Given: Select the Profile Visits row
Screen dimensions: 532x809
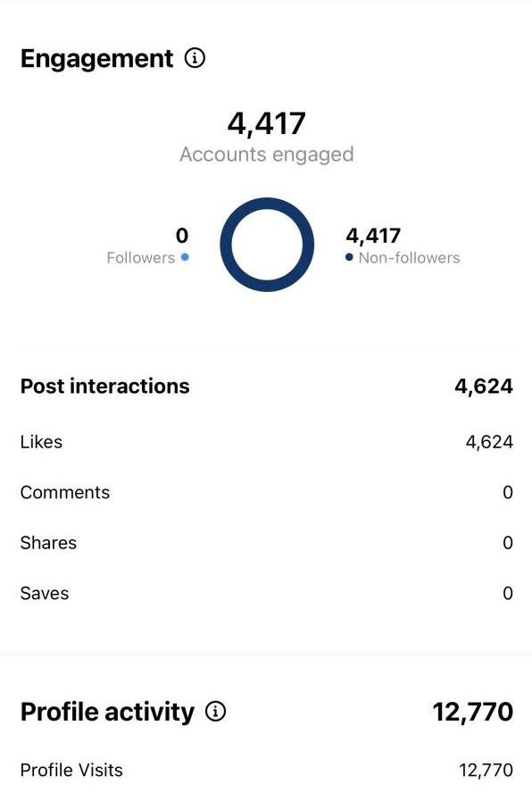Looking at the screenshot, I should 266,771.
